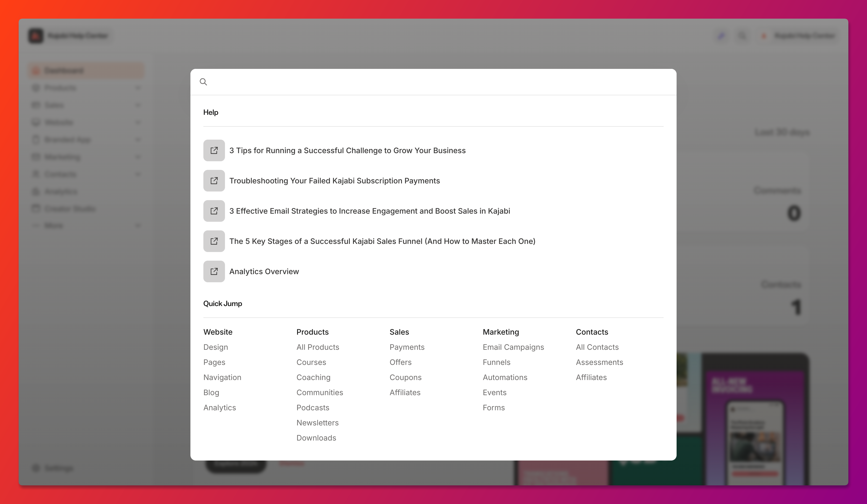This screenshot has width=867, height=504.
Task: Jump to Coupons
Action: [406, 377]
